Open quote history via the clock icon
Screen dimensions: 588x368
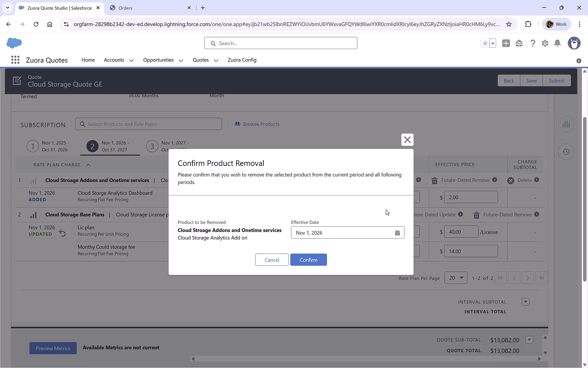click(566, 152)
